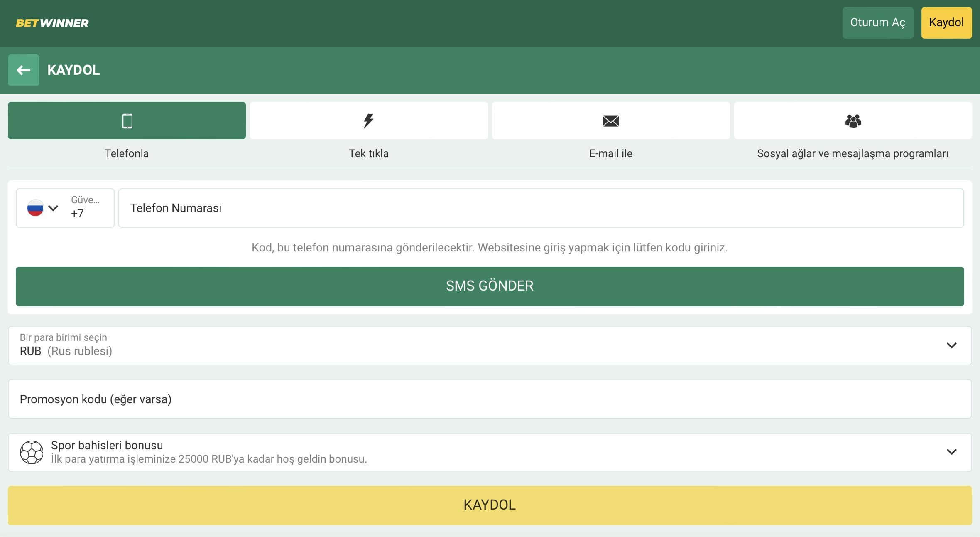Focus the Promosyon kodu input field
The image size is (980, 537).
click(x=490, y=399)
